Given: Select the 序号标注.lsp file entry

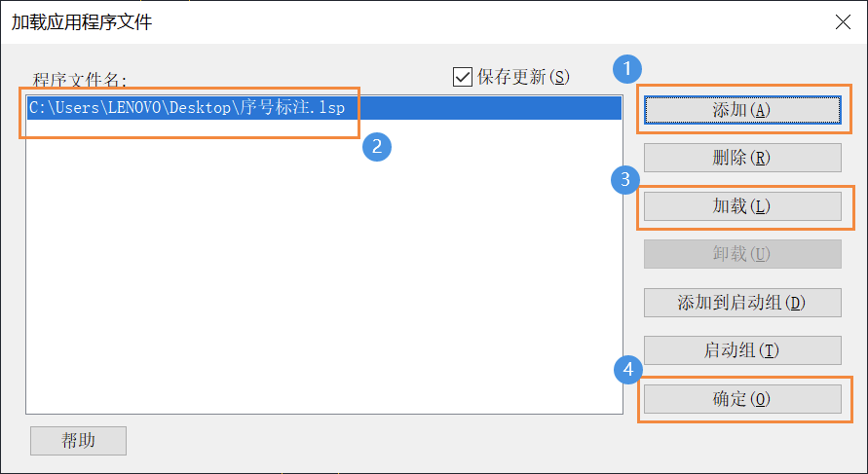Looking at the screenshot, I should (324, 107).
